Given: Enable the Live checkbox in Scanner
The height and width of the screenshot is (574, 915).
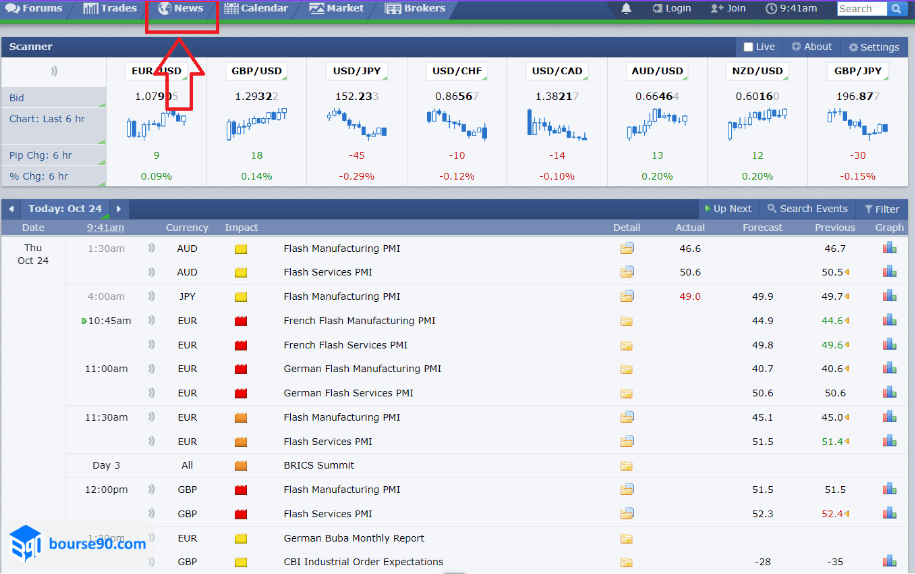Looking at the screenshot, I should pyautogui.click(x=748, y=47).
